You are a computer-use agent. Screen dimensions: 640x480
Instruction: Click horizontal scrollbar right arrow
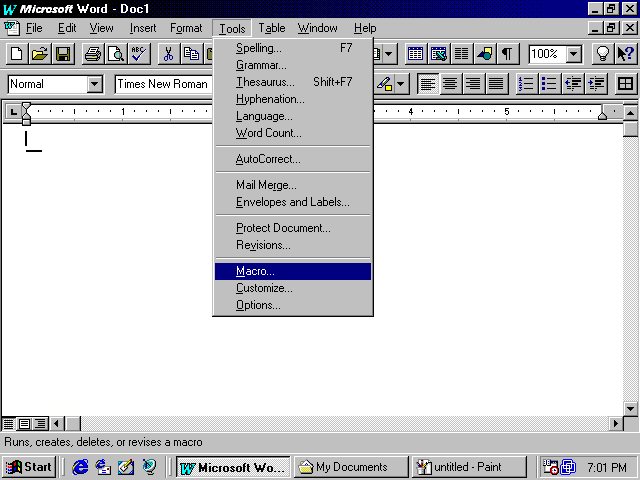(x=615, y=424)
